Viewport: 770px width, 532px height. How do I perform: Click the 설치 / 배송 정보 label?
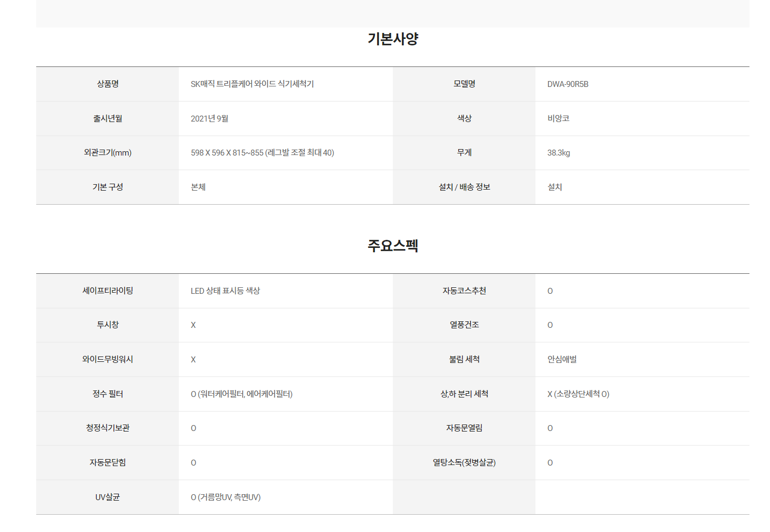(464, 187)
